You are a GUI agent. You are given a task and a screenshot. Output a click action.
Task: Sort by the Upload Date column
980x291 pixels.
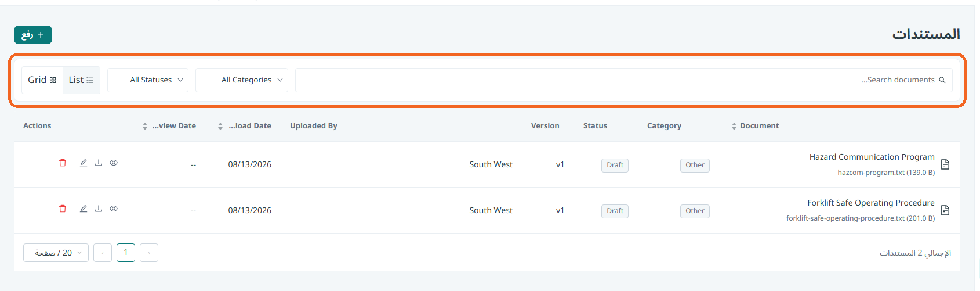[244, 126]
